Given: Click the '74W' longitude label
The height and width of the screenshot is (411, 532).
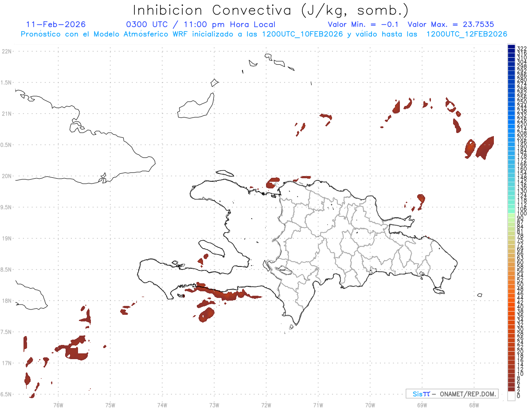Looking at the screenshot, I should [x=162, y=405].
